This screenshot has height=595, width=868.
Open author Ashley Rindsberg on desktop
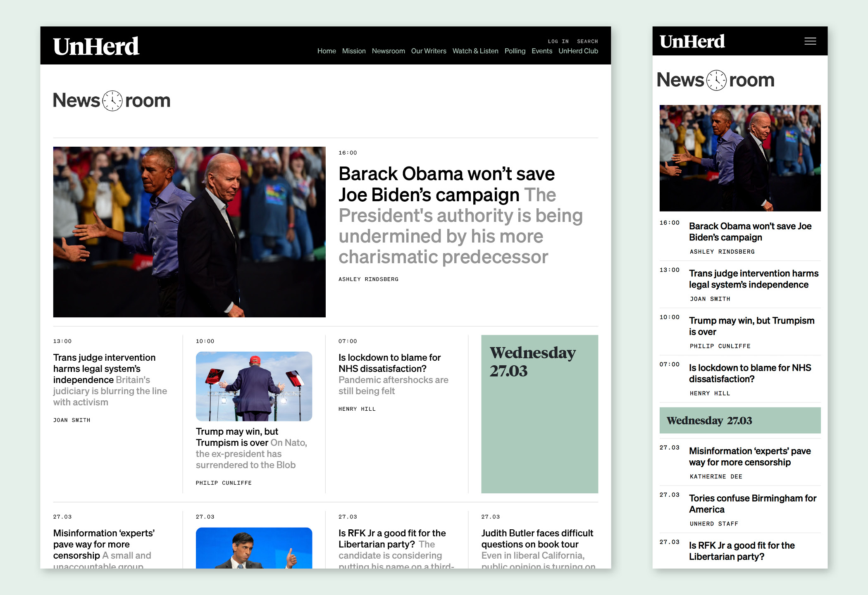[x=368, y=279]
